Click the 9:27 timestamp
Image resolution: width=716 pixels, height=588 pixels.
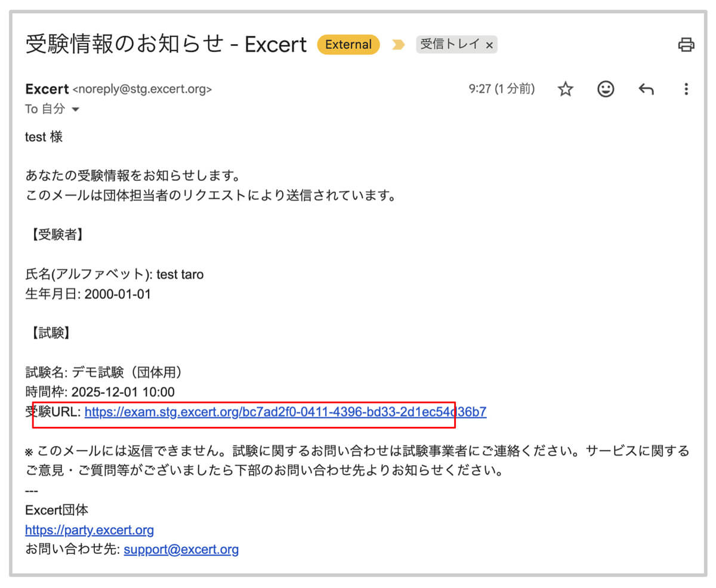tap(501, 90)
